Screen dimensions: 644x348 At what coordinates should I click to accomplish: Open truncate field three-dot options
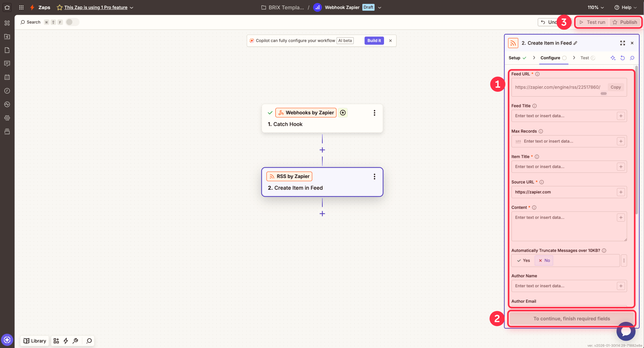point(624,260)
